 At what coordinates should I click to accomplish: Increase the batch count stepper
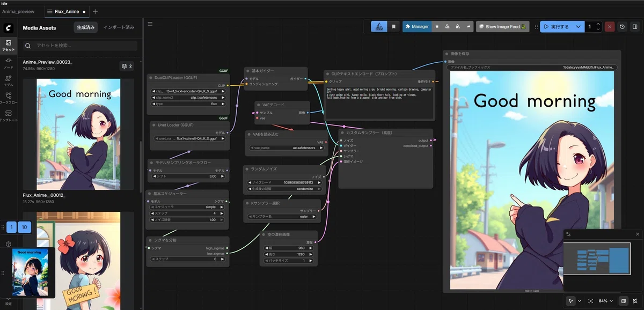598,24
